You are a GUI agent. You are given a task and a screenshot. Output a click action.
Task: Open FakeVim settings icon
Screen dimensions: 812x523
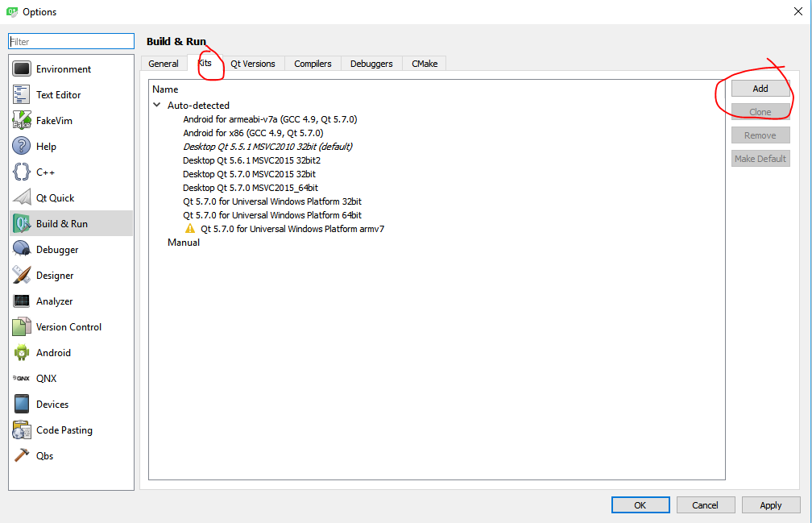(22, 121)
